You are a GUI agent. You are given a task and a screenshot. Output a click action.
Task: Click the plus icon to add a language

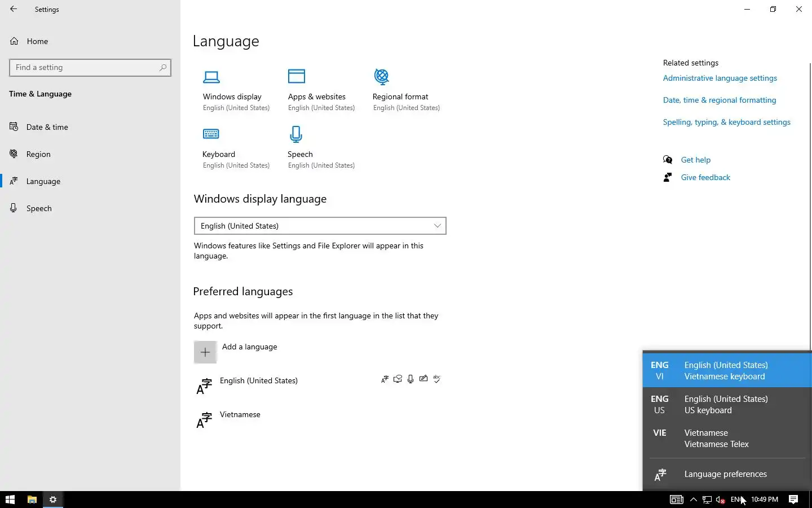(205, 352)
